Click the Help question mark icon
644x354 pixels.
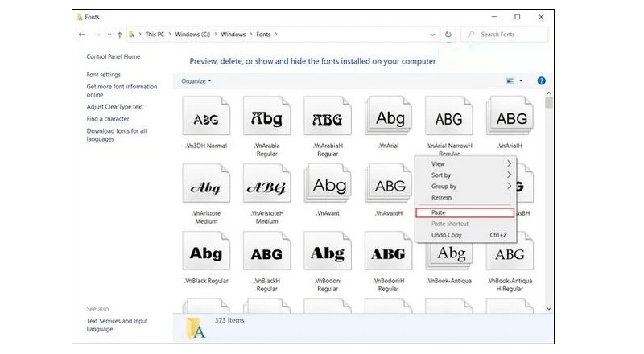[541, 81]
